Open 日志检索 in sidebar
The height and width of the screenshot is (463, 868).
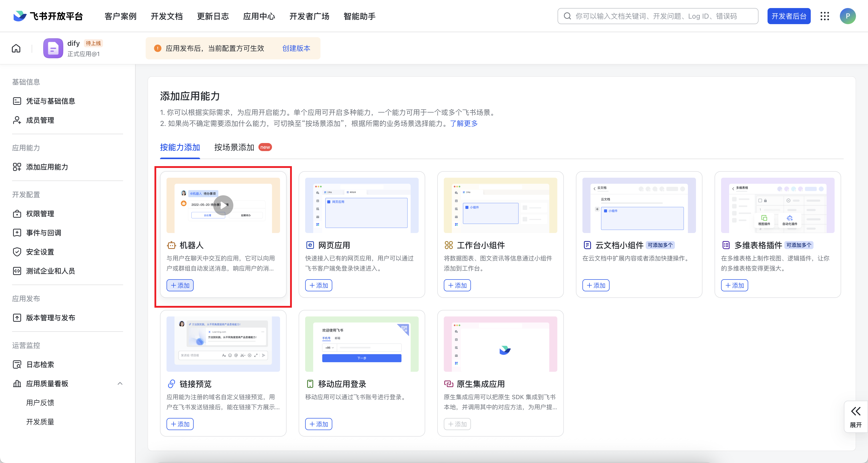(40, 364)
